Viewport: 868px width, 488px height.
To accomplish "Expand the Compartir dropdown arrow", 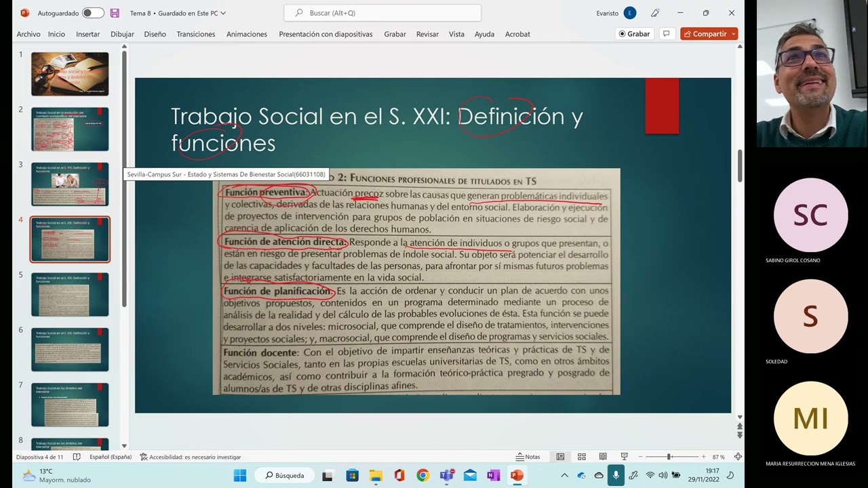I will tap(734, 34).
